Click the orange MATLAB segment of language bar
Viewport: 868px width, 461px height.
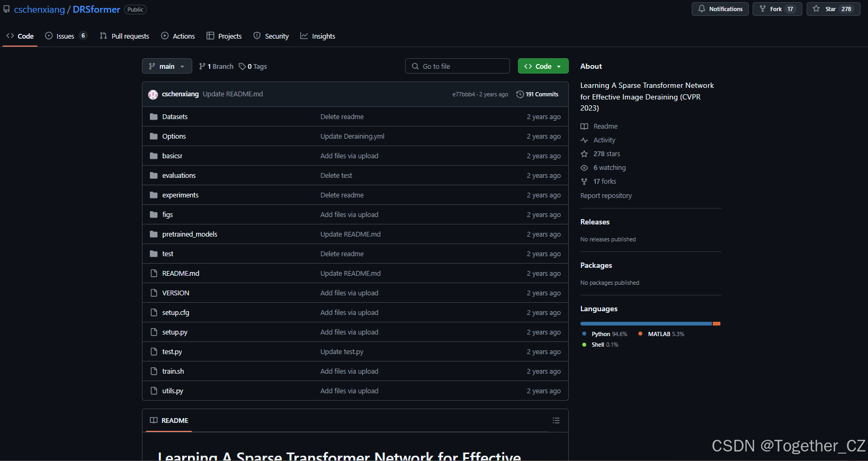tap(717, 323)
